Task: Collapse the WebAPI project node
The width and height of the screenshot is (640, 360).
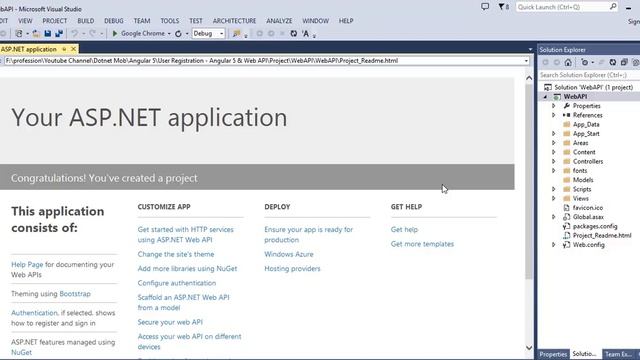Action: [545, 97]
